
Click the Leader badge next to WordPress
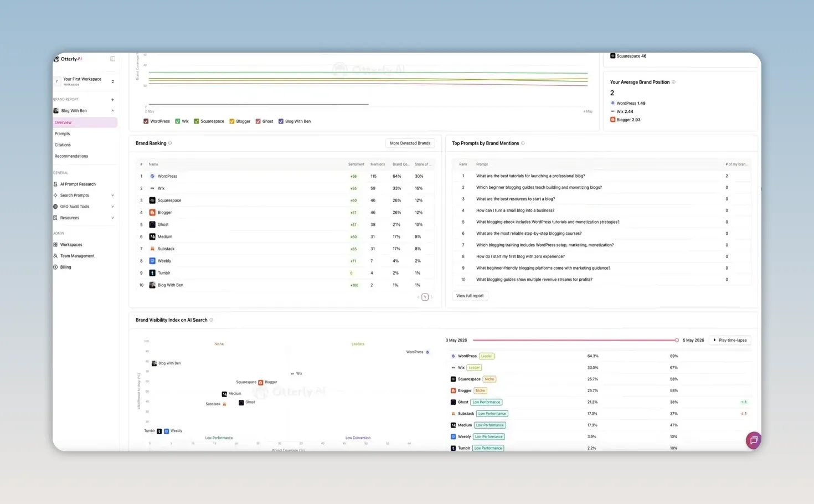tap(486, 356)
